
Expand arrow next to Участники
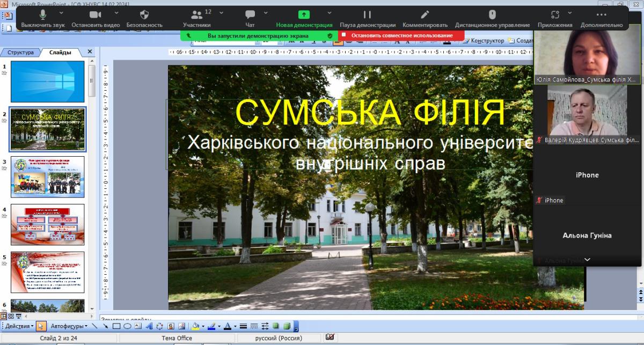(221, 12)
